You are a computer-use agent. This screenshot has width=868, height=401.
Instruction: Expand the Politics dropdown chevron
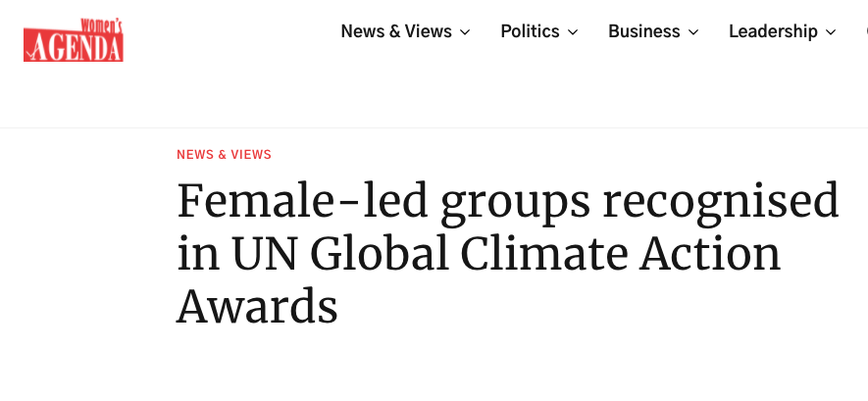(x=573, y=32)
